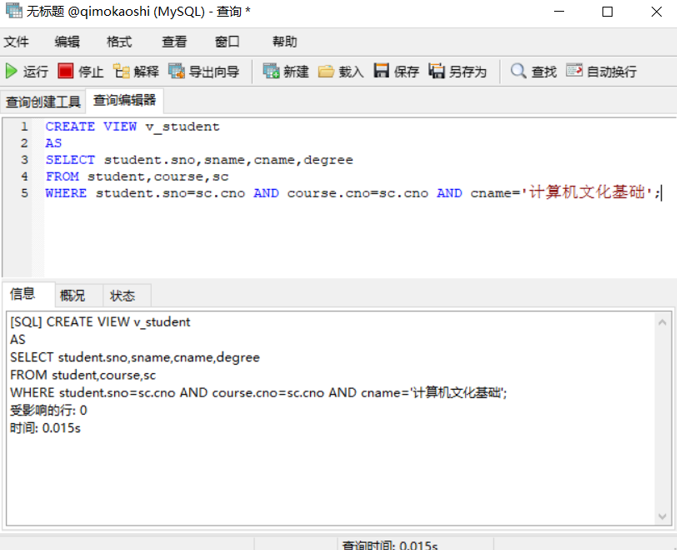677x550 pixels.
Task: Maximize the query window
Action: [x=607, y=12]
